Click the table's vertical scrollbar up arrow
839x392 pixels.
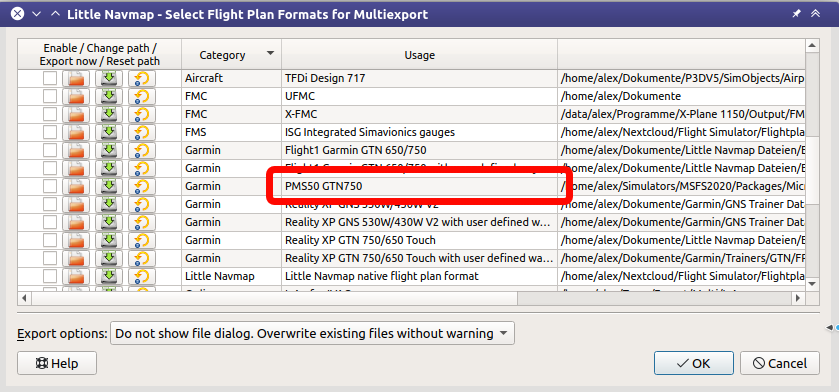[x=812, y=46]
